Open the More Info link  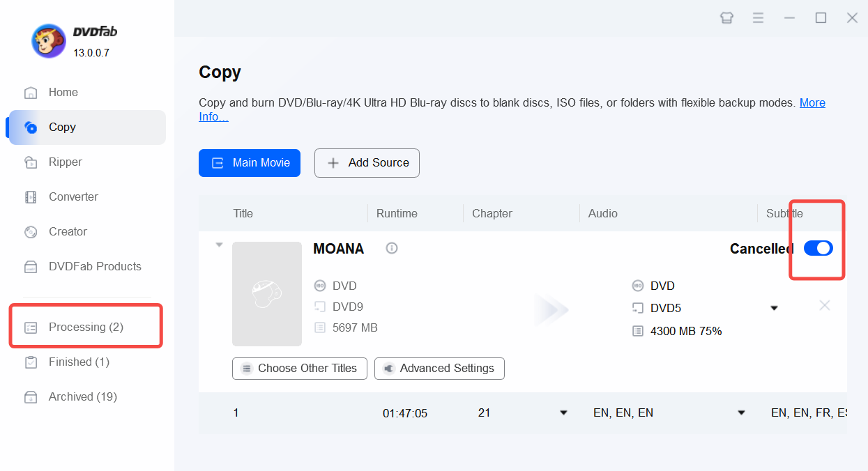[812, 102]
